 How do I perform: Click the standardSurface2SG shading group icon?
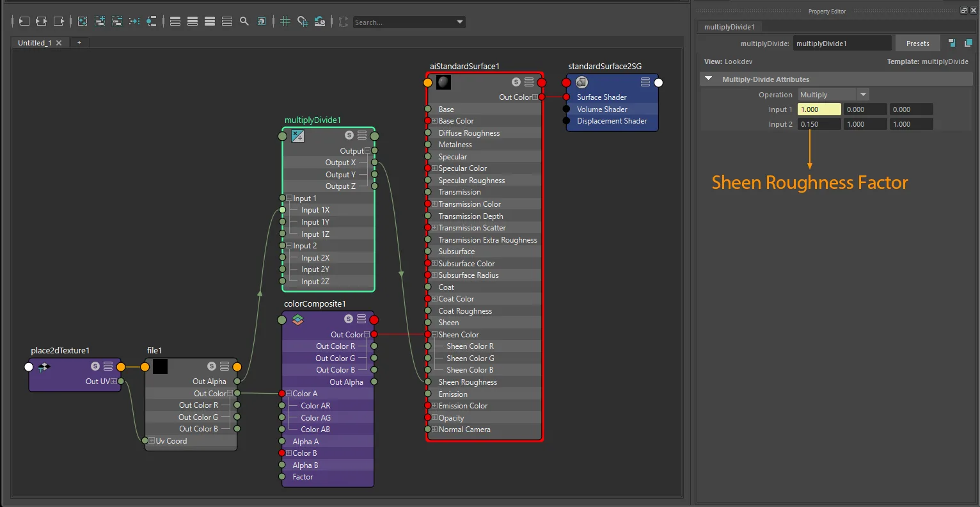581,82
